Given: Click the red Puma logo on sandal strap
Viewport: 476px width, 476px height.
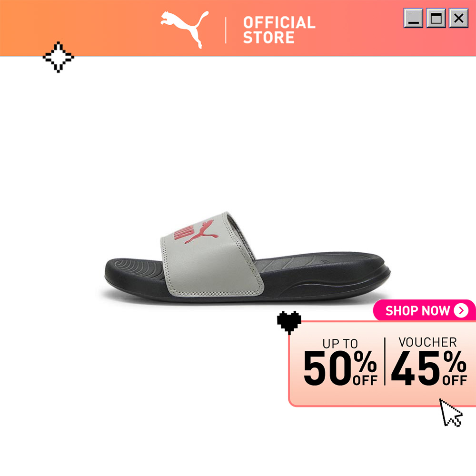Looking at the screenshot, I should 196,232.
